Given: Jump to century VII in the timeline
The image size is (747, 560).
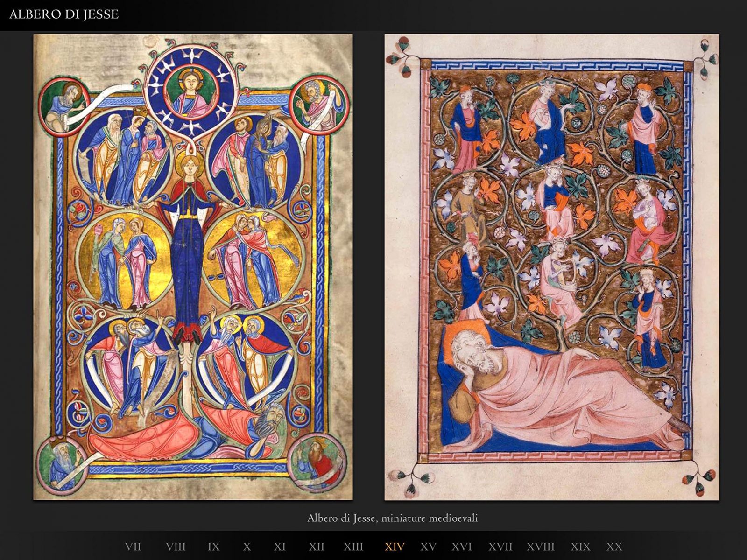Looking at the screenshot, I should 133,546.
